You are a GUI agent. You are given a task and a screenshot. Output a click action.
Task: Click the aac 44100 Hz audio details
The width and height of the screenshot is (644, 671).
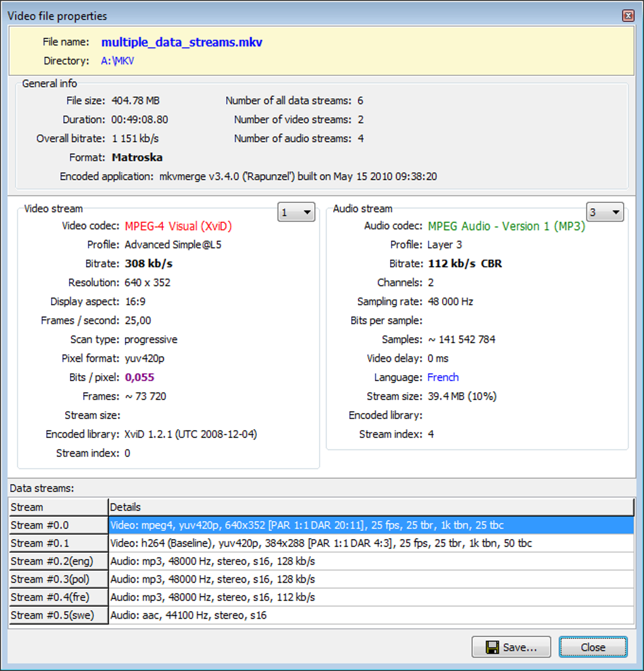[x=371, y=615]
